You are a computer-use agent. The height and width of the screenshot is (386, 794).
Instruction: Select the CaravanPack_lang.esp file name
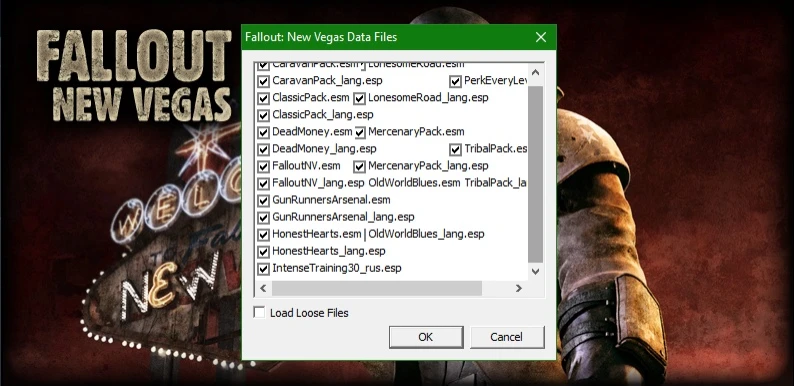[327, 80]
